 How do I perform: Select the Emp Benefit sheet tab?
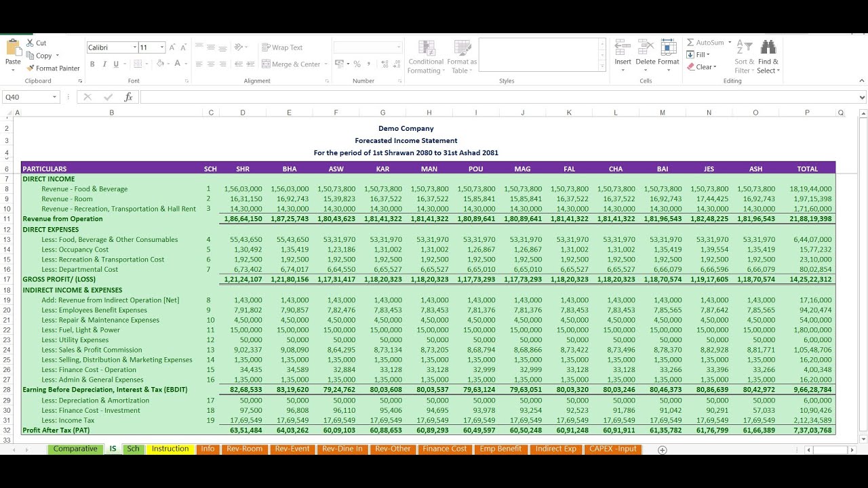point(500,449)
